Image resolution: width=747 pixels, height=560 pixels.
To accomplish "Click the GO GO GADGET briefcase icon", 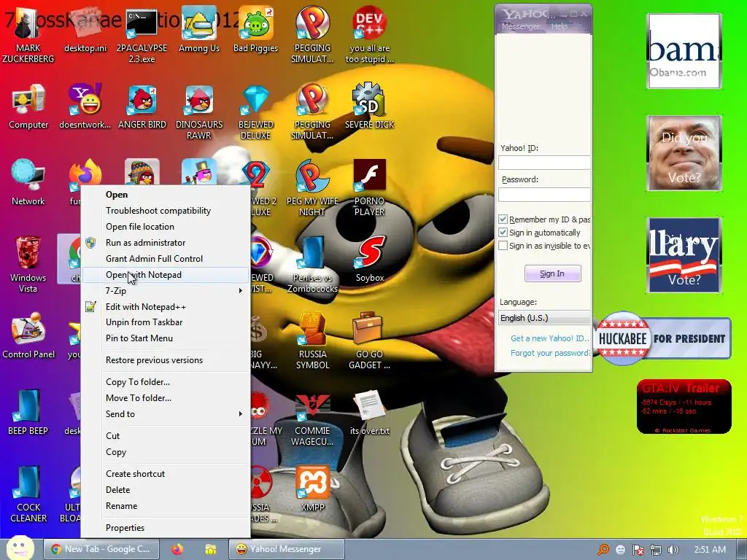I will pyautogui.click(x=369, y=341).
